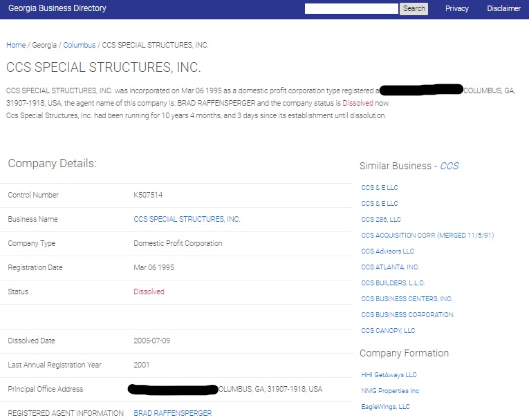Click the Company Details heading
Viewport: 529px width, 420px height.
pyautogui.click(x=52, y=163)
